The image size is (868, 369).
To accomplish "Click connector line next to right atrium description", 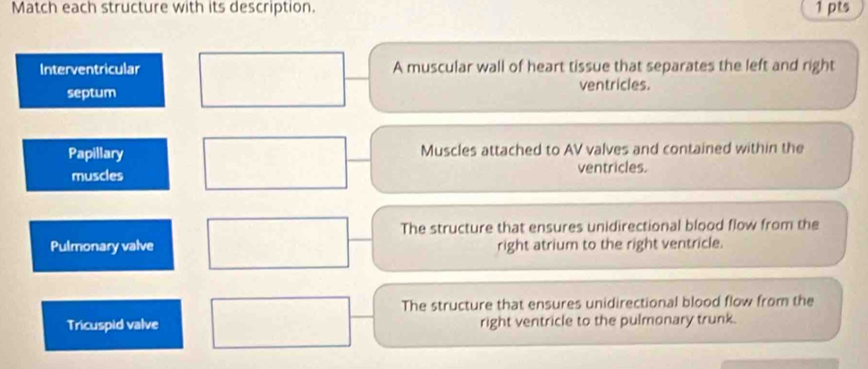I will pos(361,240).
